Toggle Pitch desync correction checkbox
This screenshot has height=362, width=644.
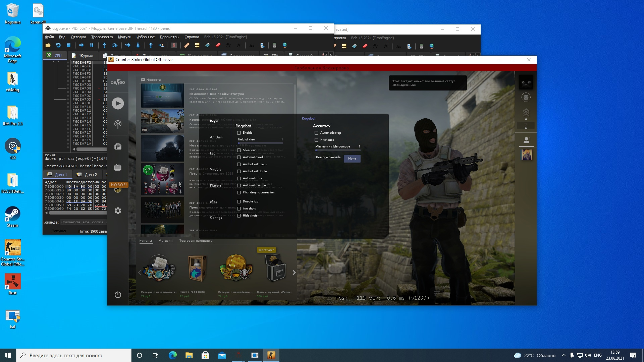click(239, 192)
